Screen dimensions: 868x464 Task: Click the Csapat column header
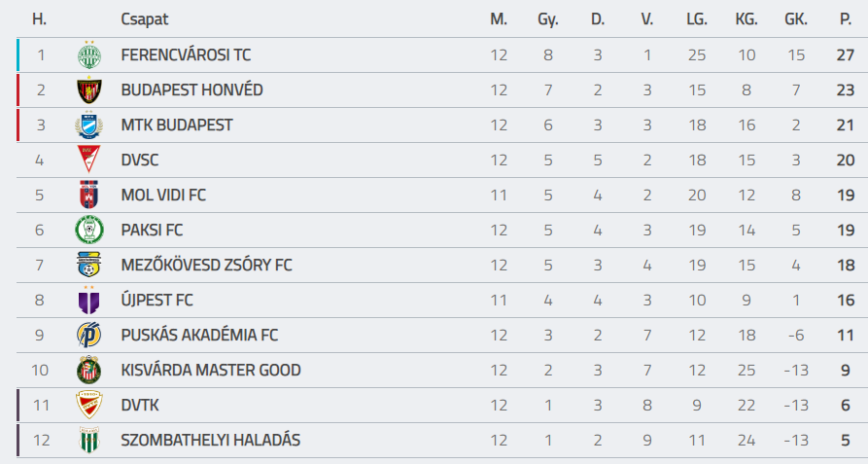click(145, 19)
